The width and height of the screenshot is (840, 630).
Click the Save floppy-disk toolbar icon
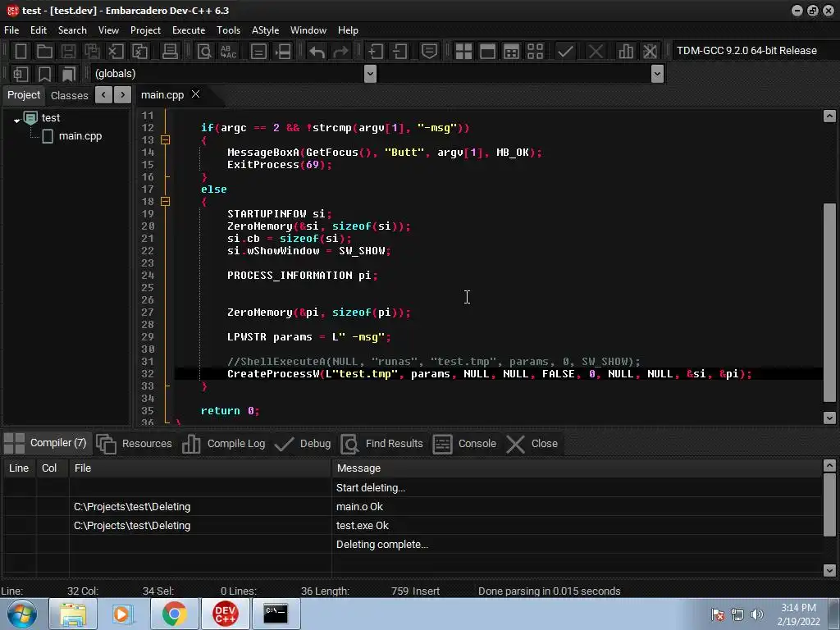click(x=69, y=52)
